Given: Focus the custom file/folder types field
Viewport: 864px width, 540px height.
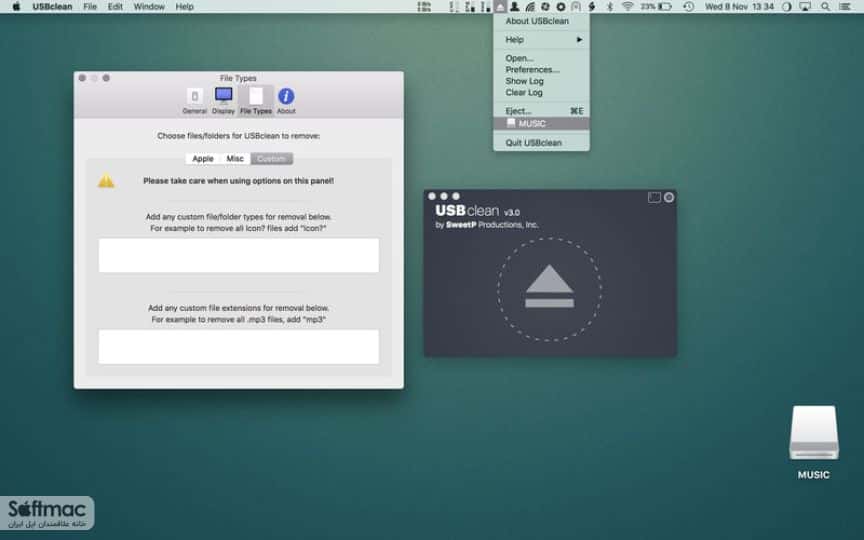Looking at the screenshot, I should pyautogui.click(x=239, y=255).
